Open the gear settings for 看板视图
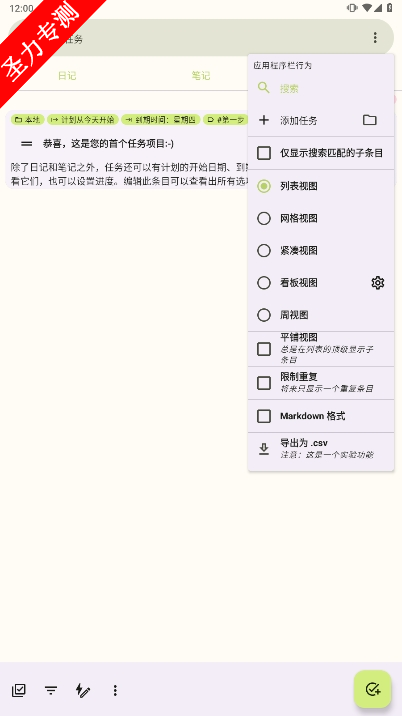The height and width of the screenshot is (716, 402). point(377,283)
